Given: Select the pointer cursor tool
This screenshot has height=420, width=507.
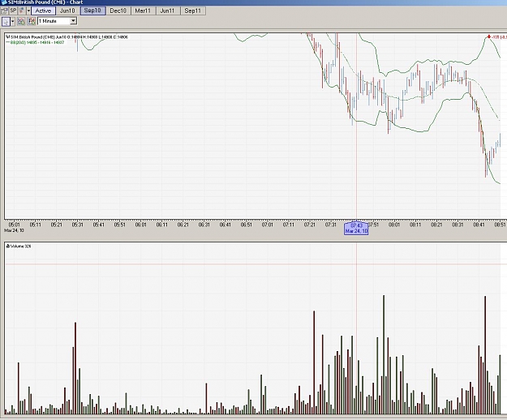Looking at the screenshot, I should pyautogui.click(x=6, y=22).
